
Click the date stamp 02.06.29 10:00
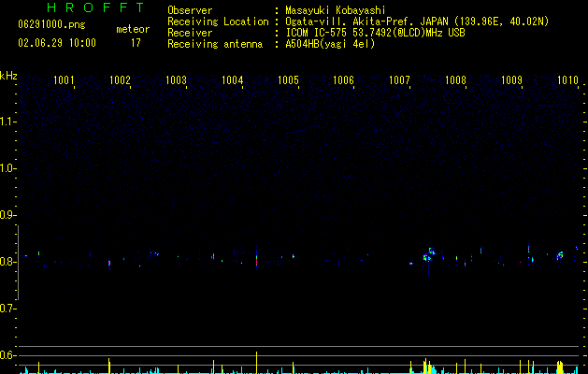click(57, 43)
